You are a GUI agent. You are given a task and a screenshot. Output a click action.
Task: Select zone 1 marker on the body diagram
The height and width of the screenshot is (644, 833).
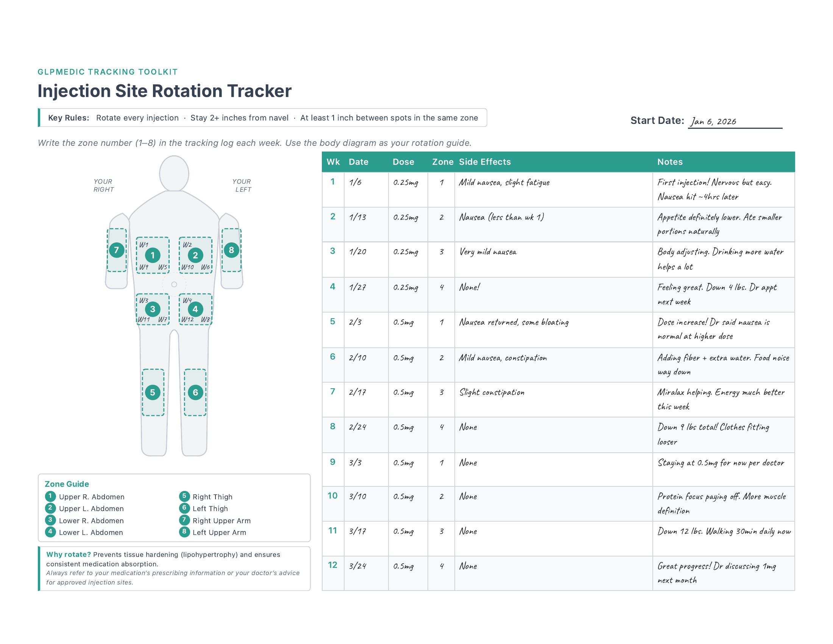click(x=154, y=256)
